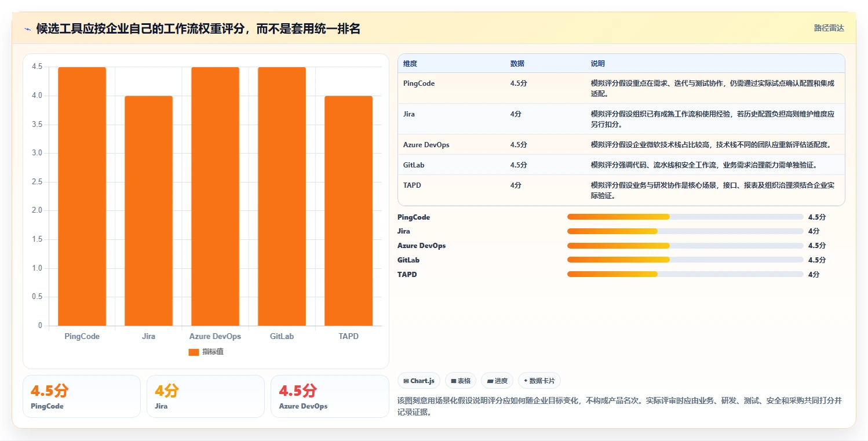Click the 4.5 y-axis tick label
868x441 pixels.
(x=37, y=67)
